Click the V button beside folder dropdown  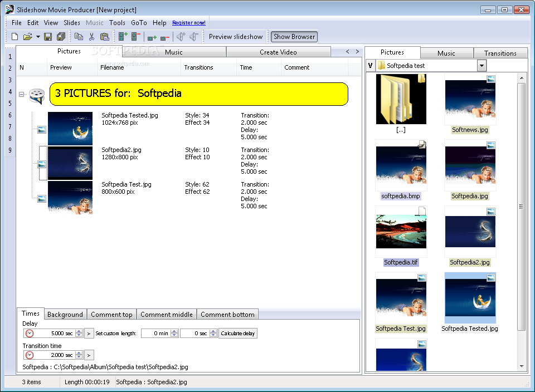pyautogui.click(x=371, y=66)
